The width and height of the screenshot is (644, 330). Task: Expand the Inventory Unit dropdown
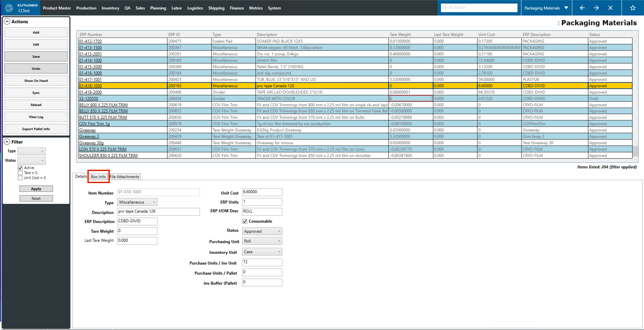point(262,252)
